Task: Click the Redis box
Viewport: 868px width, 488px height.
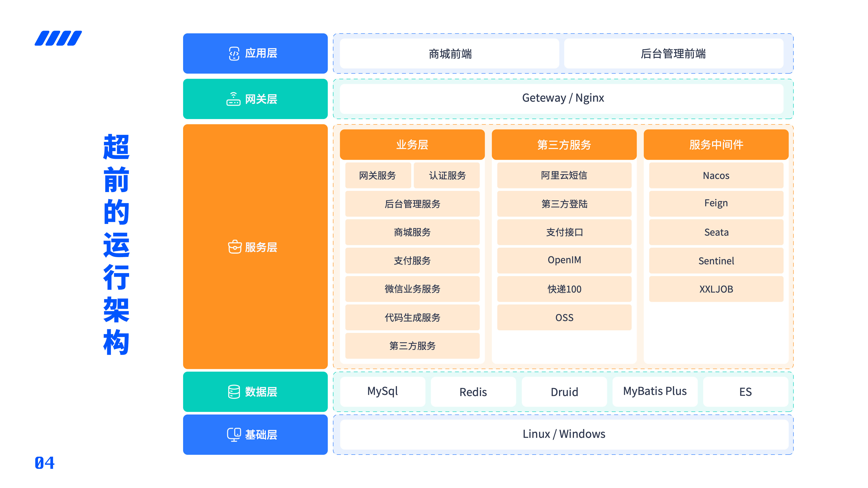Action: point(473,392)
